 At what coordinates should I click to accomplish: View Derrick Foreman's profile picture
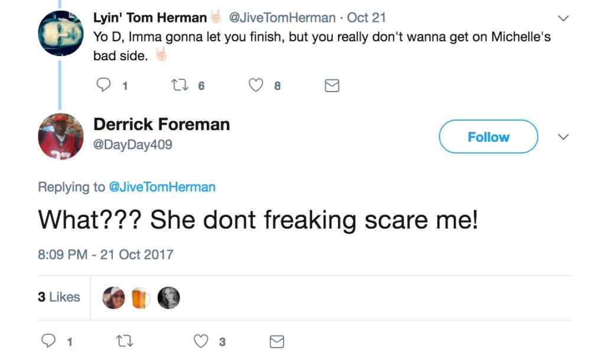(61, 136)
